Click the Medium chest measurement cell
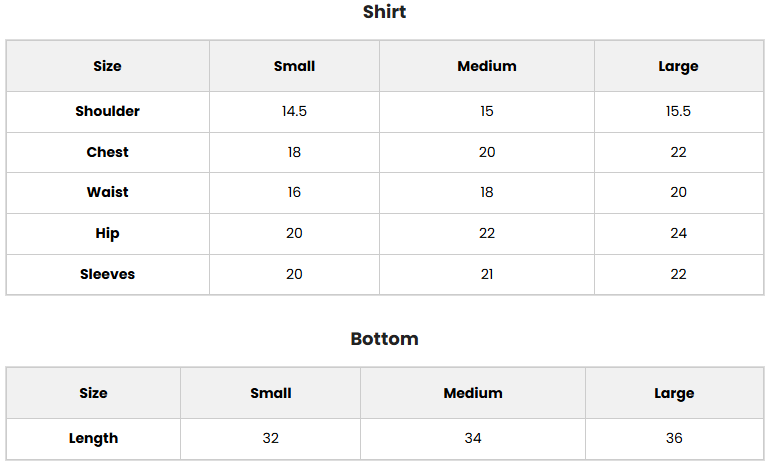Screen dimensions: 769x470 pos(487,152)
